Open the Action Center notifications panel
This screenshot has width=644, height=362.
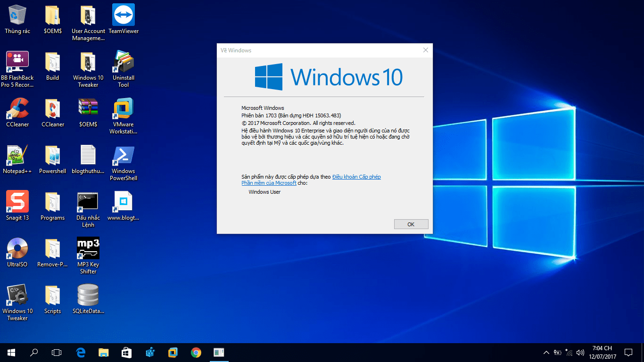point(628,352)
